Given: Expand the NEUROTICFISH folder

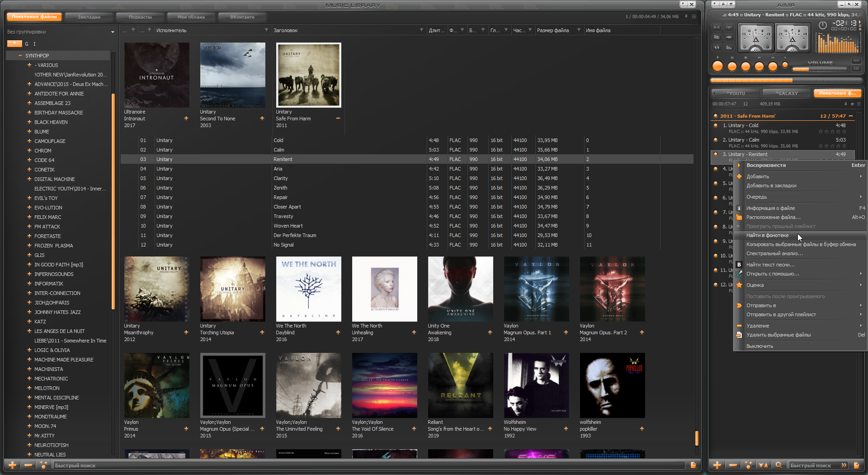Looking at the screenshot, I should (x=29, y=445).
